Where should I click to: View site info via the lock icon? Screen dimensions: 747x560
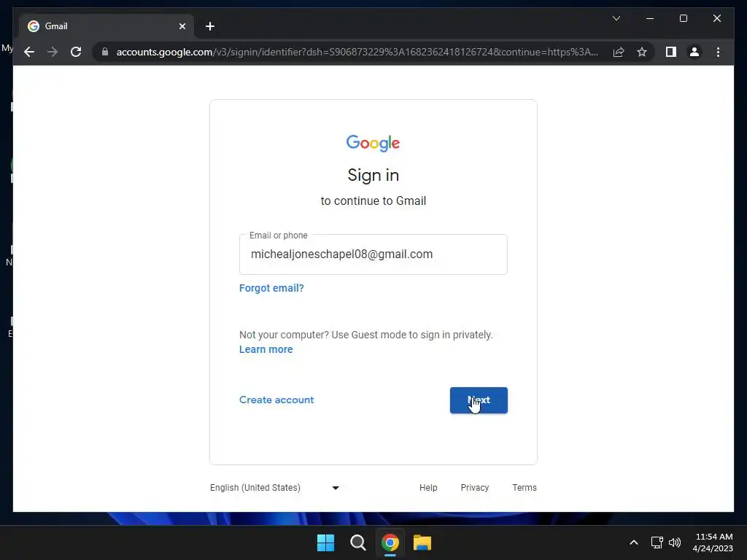pyautogui.click(x=105, y=52)
